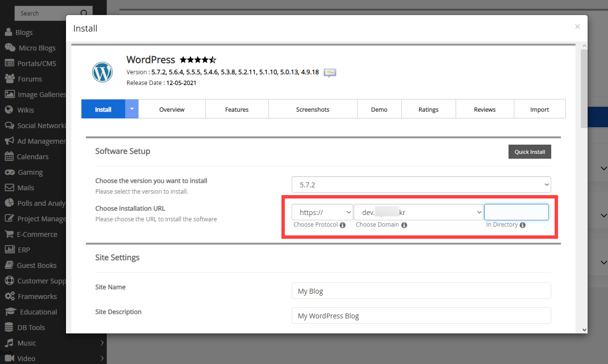
Task: Click the Polls and Analytics pie icon
Action: [9, 203]
